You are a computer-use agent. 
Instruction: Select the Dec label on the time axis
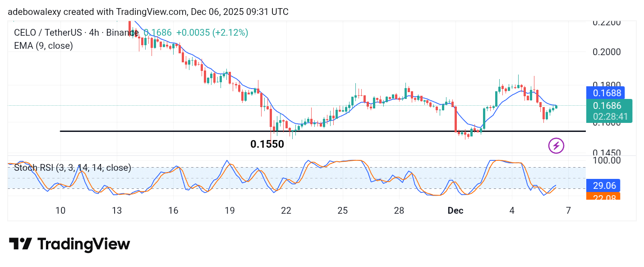tap(455, 211)
